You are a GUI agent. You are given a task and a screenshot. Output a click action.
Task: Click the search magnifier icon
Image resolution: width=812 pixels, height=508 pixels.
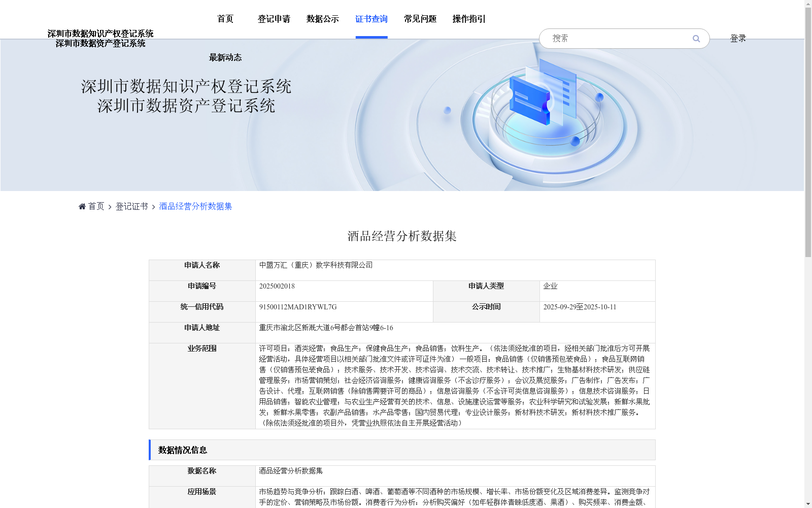pyautogui.click(x=696, y=39)
